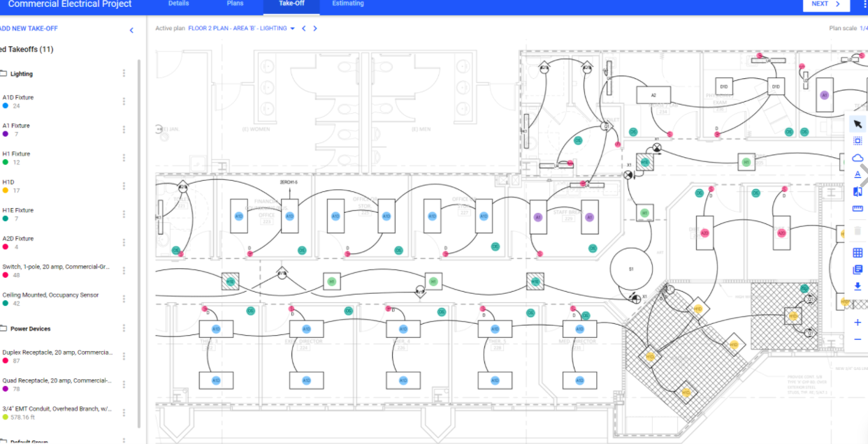Select the arrow selection tool
This screenshot has height=444, width=868.
click(858, 124)
